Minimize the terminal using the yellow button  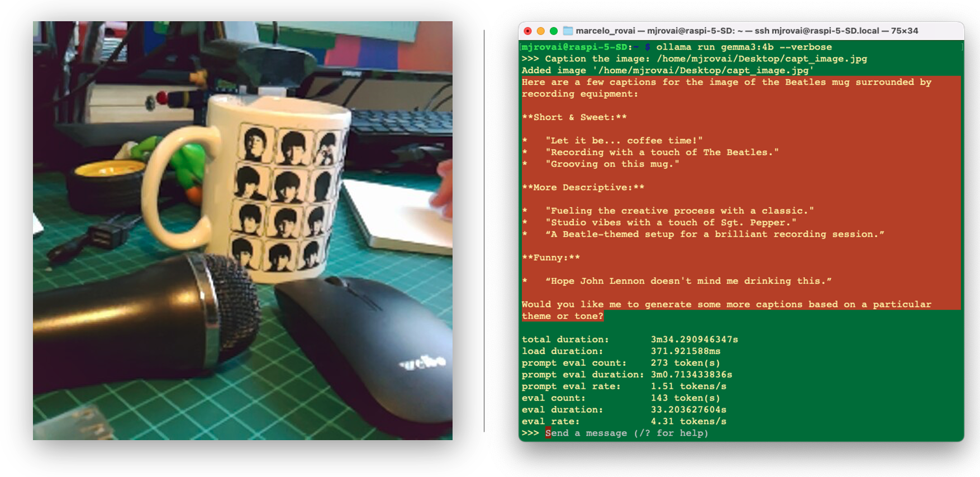(540, 31)
